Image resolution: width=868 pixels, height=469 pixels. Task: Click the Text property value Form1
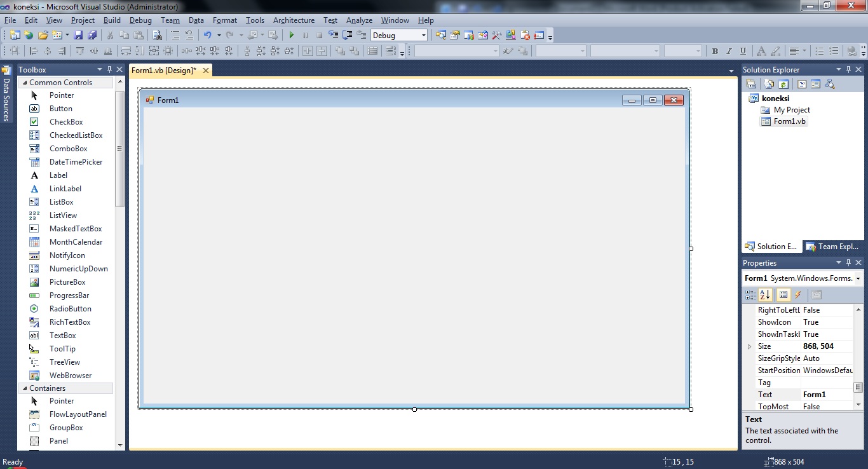[827, 395]
